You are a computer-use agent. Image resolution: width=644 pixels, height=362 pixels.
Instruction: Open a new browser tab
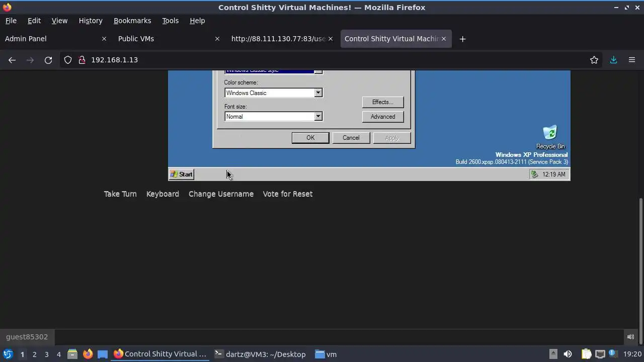pyautogui.click(x=462, y=39)
